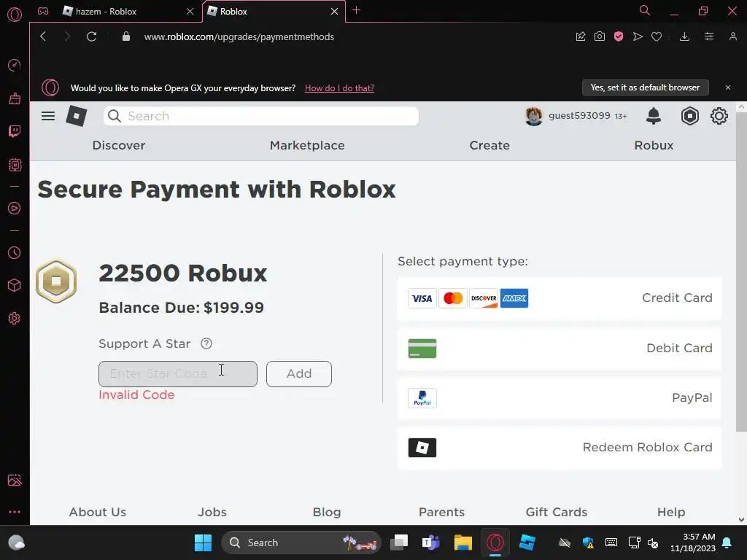747x560 pixels.
Task: Open Roblox Studio taskbar icon
Action: 527,542
